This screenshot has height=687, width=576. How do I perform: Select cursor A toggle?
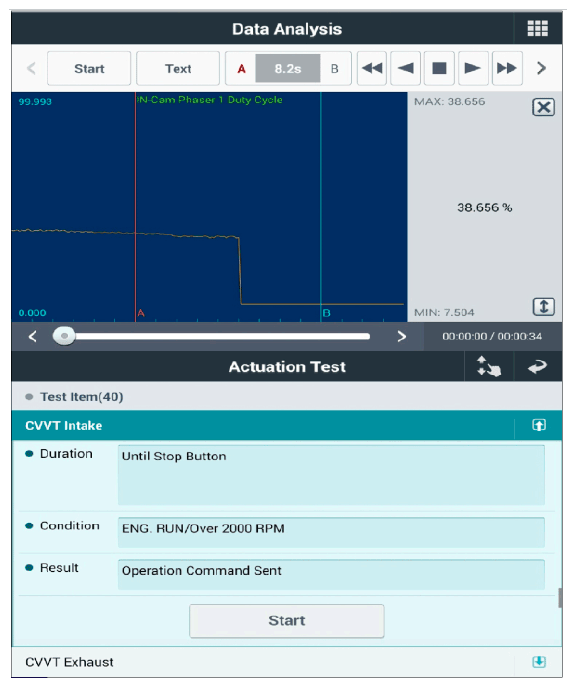(x=241, y=68)
